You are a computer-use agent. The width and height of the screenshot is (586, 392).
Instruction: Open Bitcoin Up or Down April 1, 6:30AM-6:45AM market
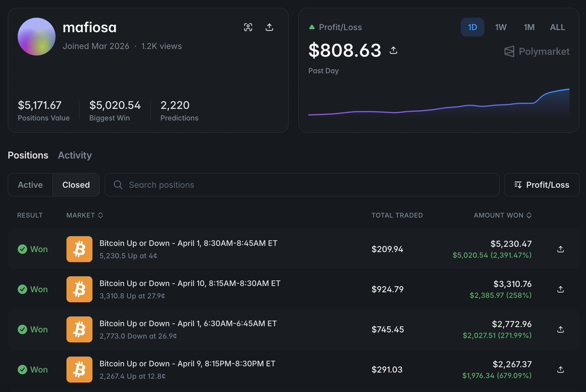pyautogui.click(x=188, y=323)
